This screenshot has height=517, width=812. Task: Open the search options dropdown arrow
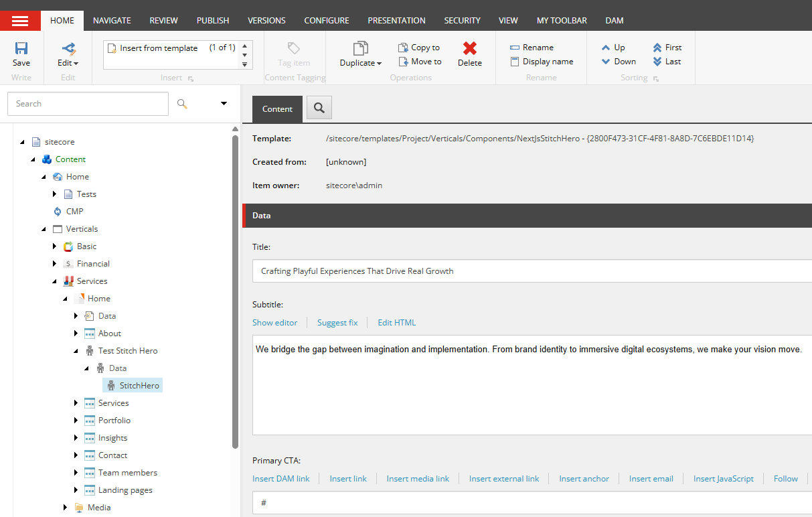223,104
